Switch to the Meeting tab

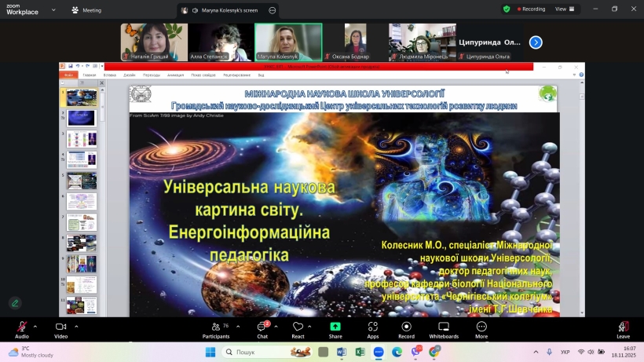86,10
